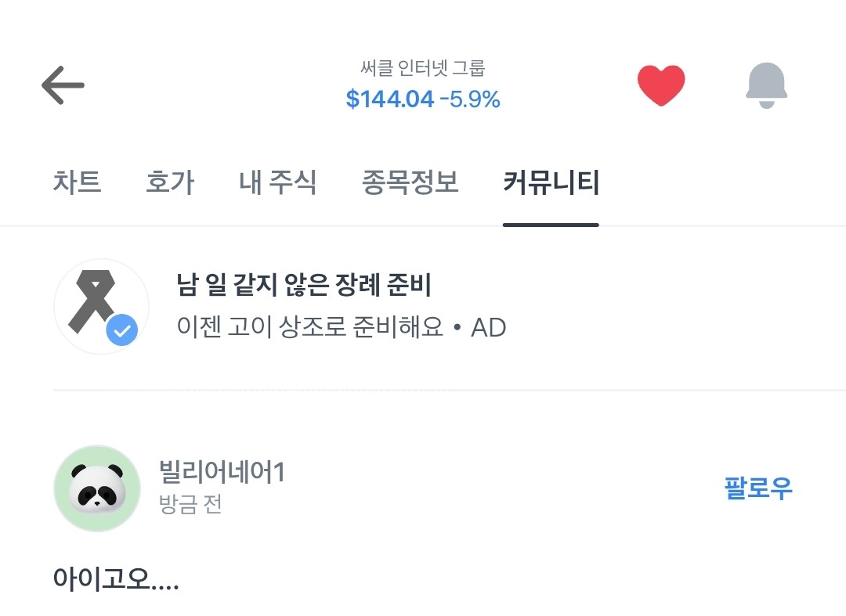This screenshot has height=616, width=846.
Task: Open the ad titled 남 일 같지 않은 장례 준비
Action: pos(304,286)
